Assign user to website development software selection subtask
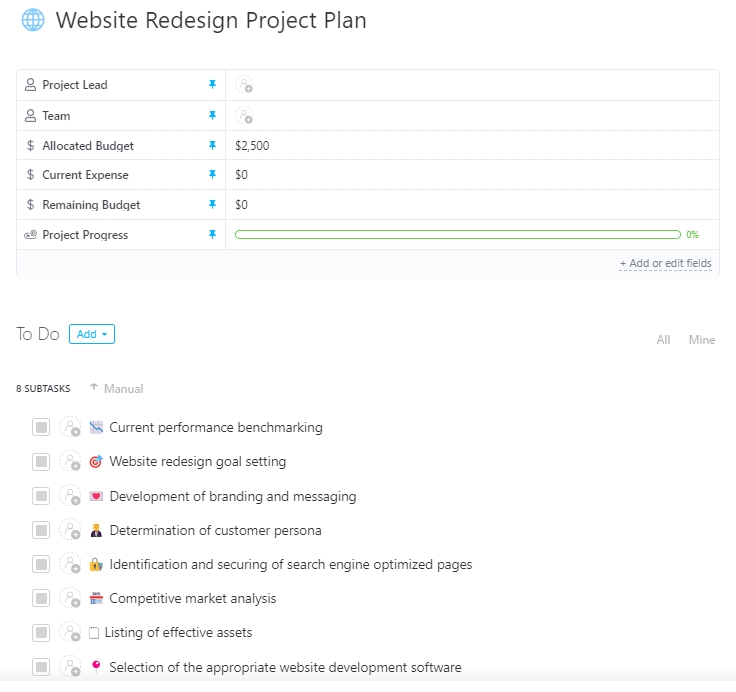Screen dimensions: 736x692 [x=70, y=667]
